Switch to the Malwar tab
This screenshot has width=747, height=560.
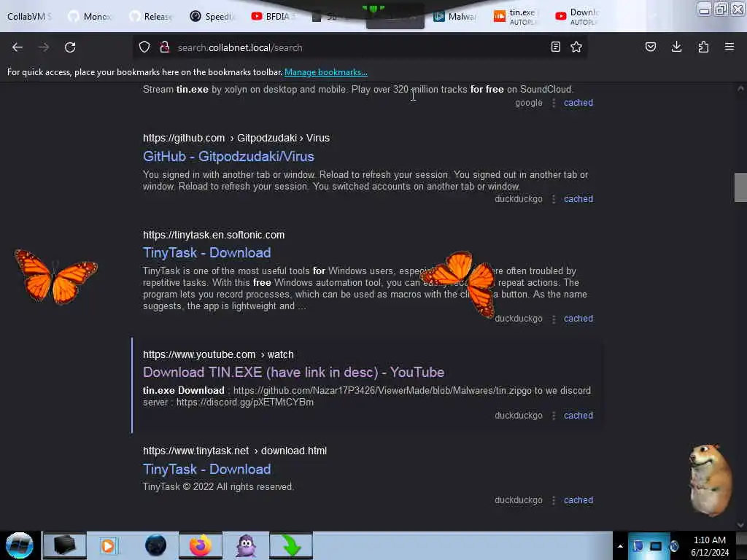(x=455, y=17)
